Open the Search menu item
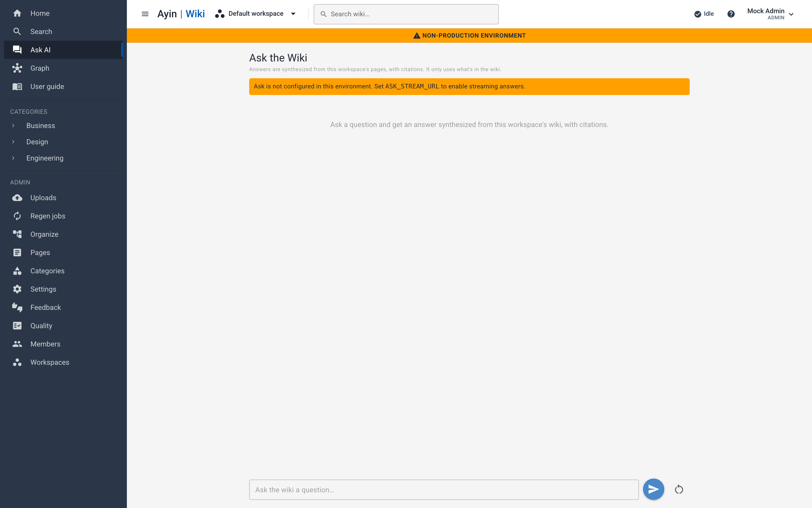This screenshot has height=508, width=812. pyautogui.click(x=63, y=31)
